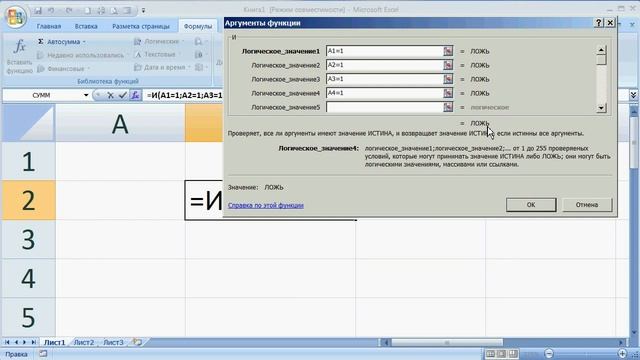Click the Логическое_значение1 field containing A1=1
Viewport: 640px width, 360px height.
coord(384,51)
